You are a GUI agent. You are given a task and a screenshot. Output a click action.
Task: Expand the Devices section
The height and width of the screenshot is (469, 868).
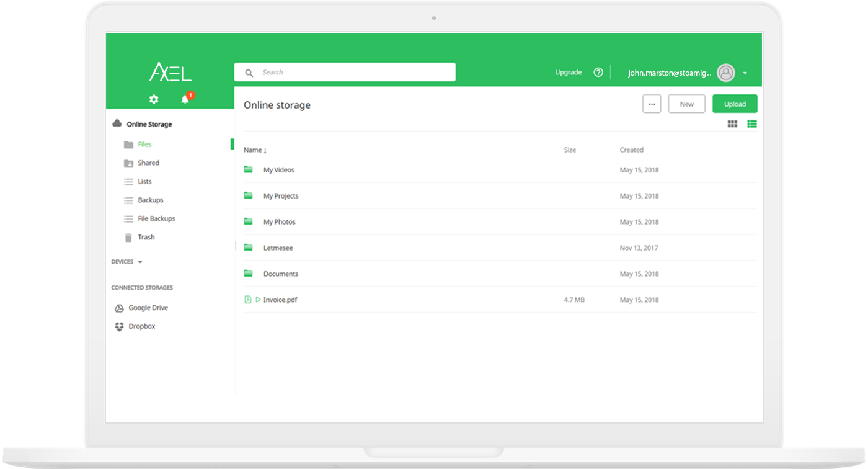pos(127,262)
